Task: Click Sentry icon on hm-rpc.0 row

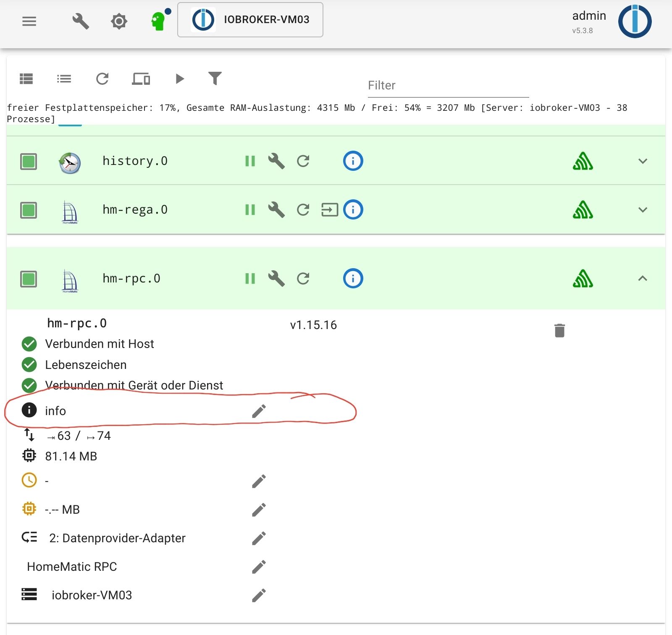Action: 583,279
